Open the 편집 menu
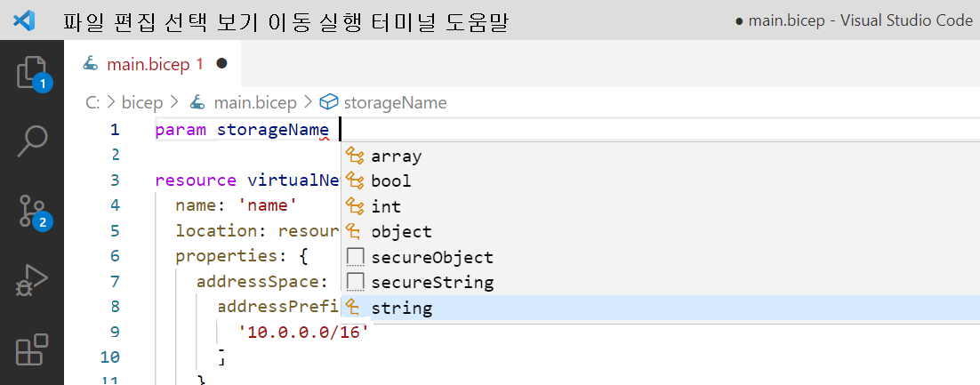The height and width of the screenshot is (385, 980). 134,23
